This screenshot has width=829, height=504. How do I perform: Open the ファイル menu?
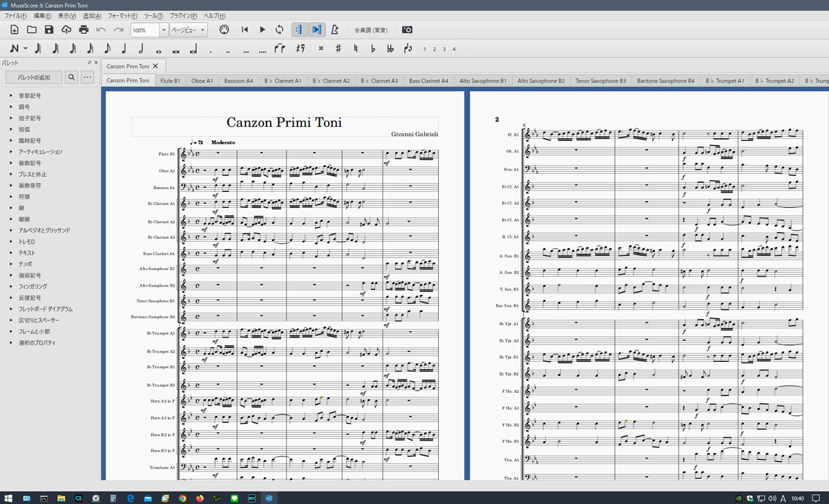pyautogui.click(x=15, y=16)
